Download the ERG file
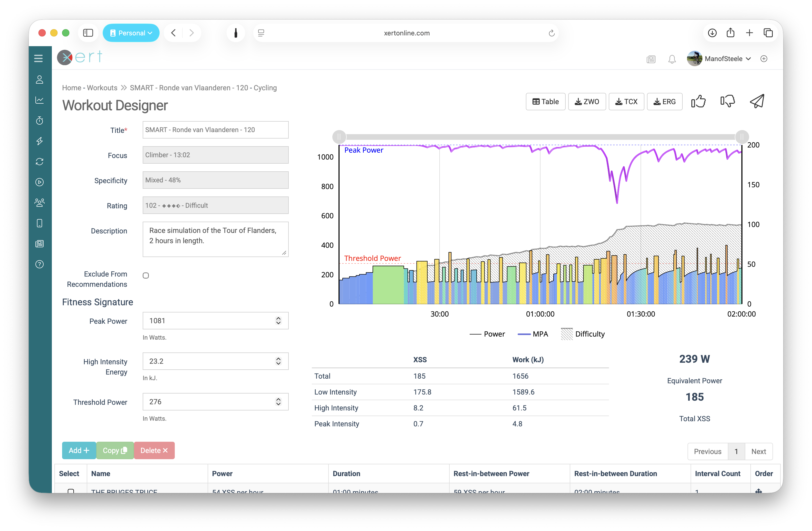 [x=665, y=102]
